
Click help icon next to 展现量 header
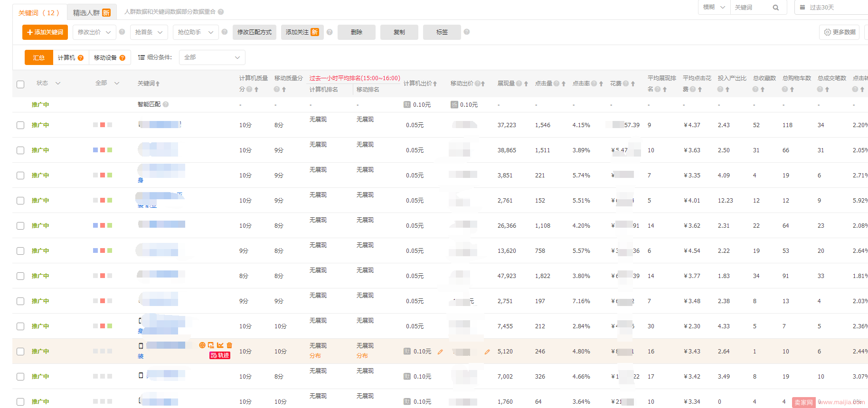tap(519, 83)
